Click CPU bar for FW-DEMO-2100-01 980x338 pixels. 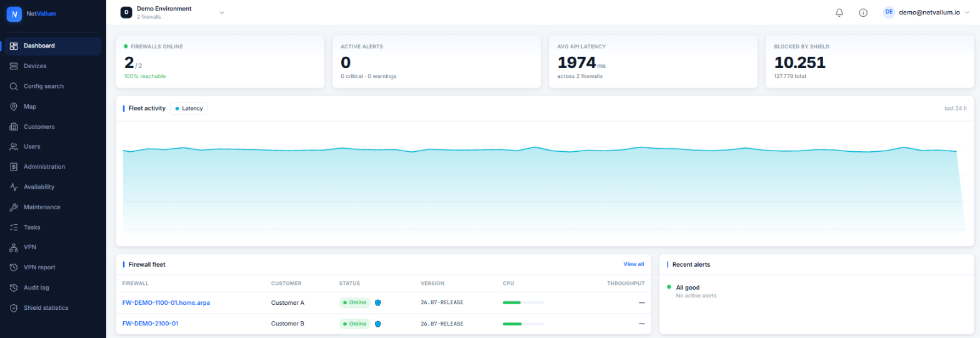523,324
